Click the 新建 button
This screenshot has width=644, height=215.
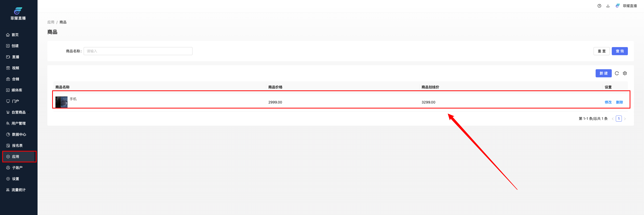[603, 73]
